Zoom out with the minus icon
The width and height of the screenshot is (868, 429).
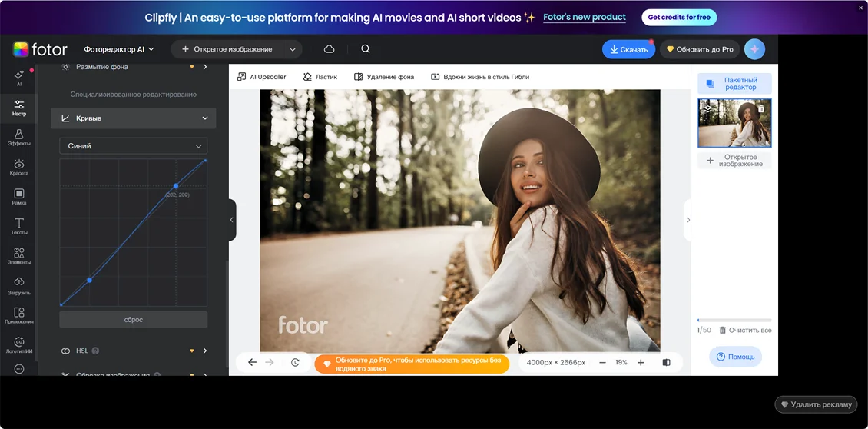602,362
